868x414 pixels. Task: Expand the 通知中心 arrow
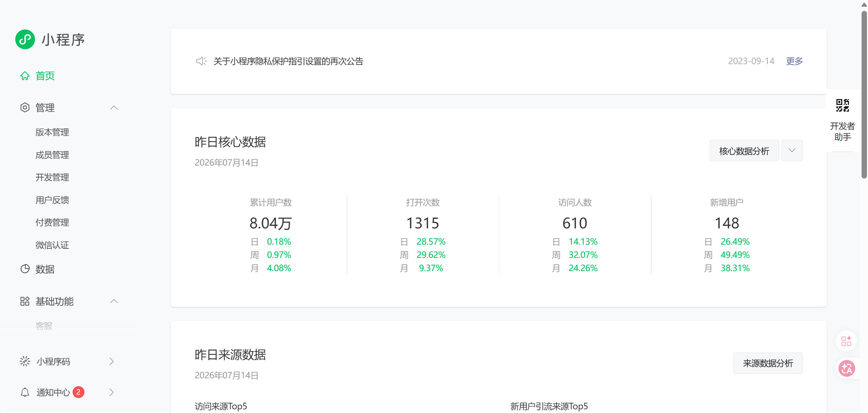coord(112,392)
